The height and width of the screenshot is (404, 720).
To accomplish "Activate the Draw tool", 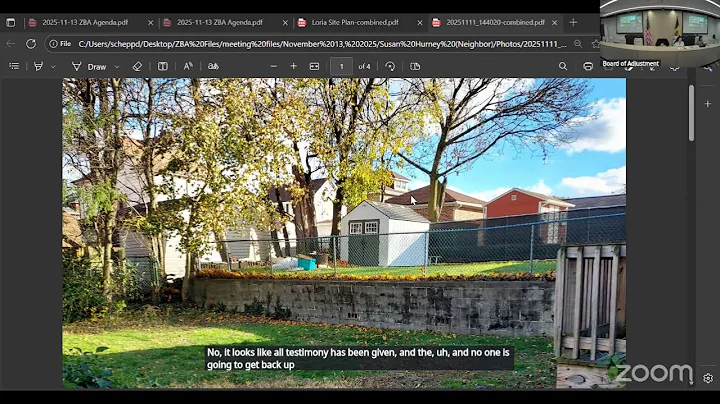I will pyautogui.click(x=89, y=67).
